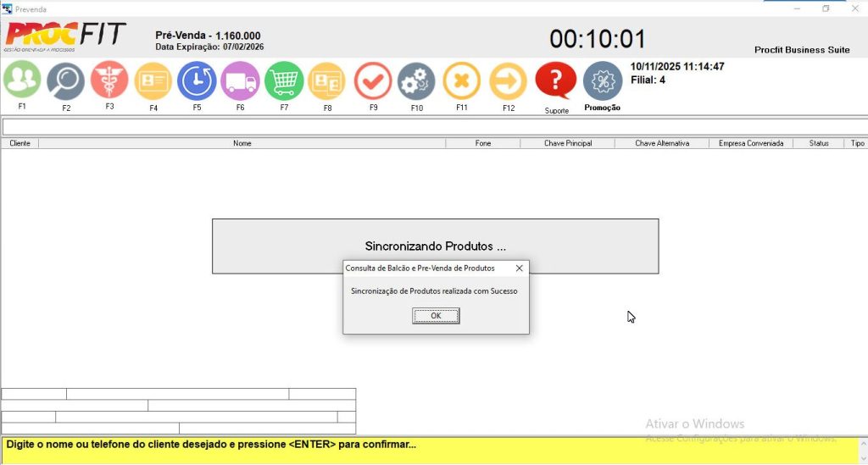The width and height of the screenshot is (868, 465).
Task: Open the F7 shopping cart icon
Action: [x=284, y=81]
